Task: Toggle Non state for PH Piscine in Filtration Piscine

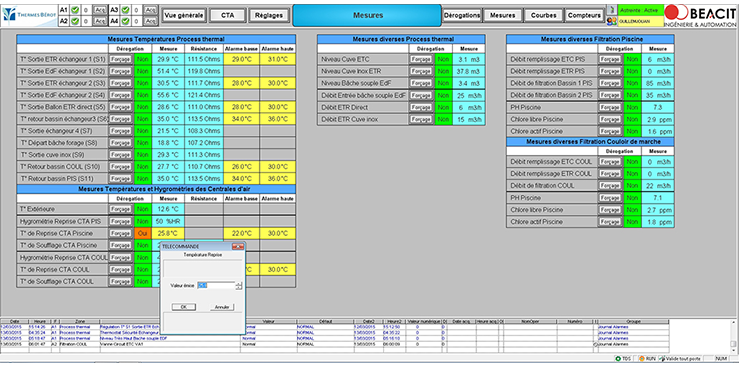Action: pos(632,108)
